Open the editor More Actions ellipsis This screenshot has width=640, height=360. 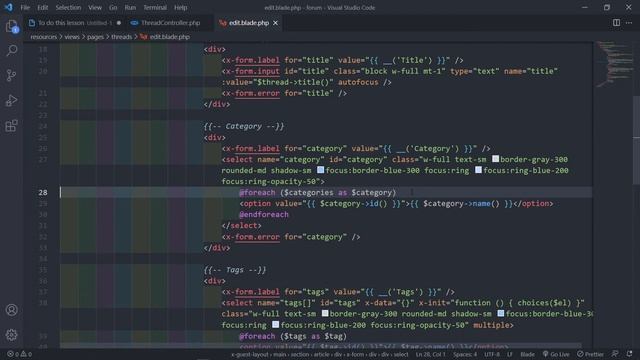[629, 23]
